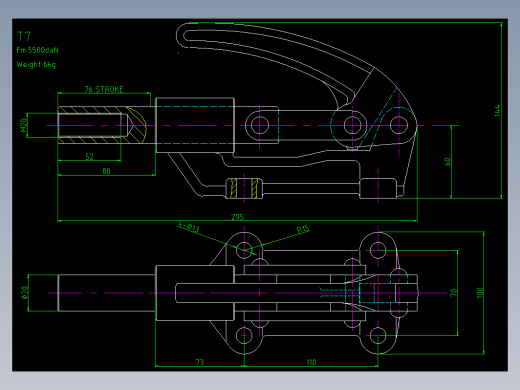Click the 76 STROKE dimension text
The width and height of the screenshot is (520, 390).
(104, 89)
